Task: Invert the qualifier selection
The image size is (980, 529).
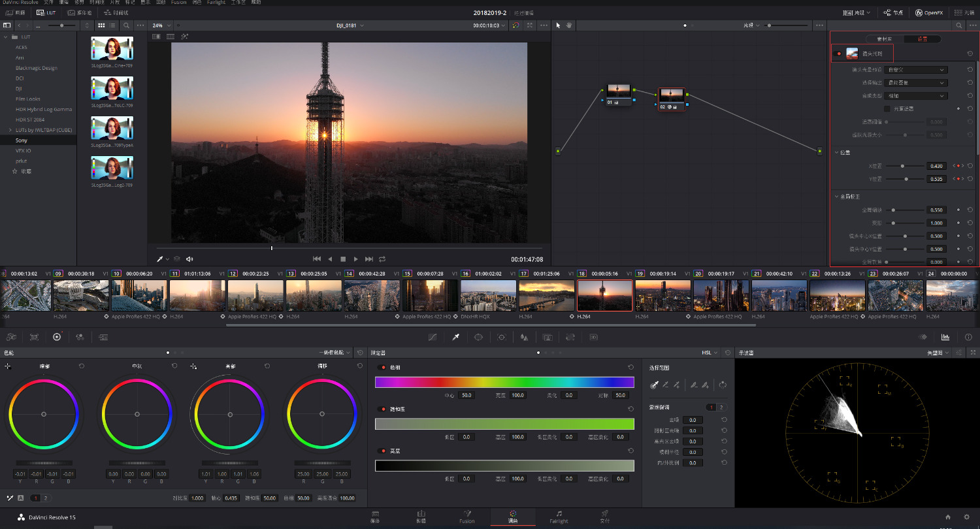Action: [723, 385]
